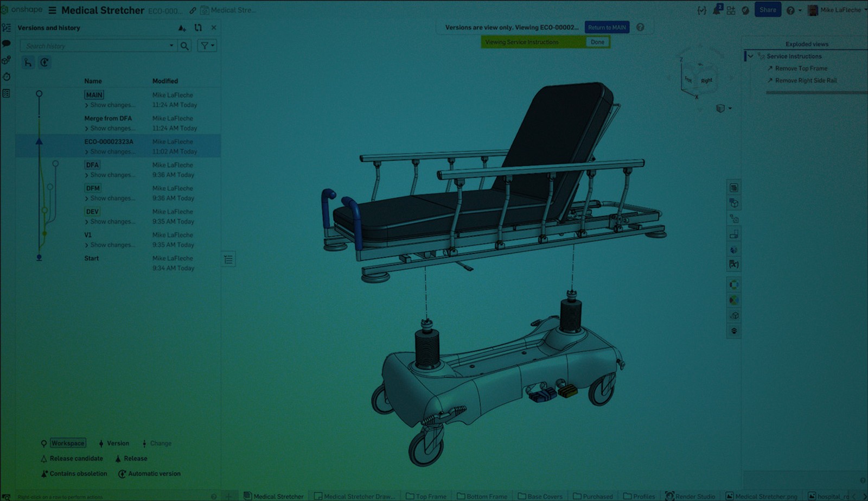Open the Top Frame folder tab
This screenshot has width=868, height=501.
pyautogui.click(x=426, y=496)
